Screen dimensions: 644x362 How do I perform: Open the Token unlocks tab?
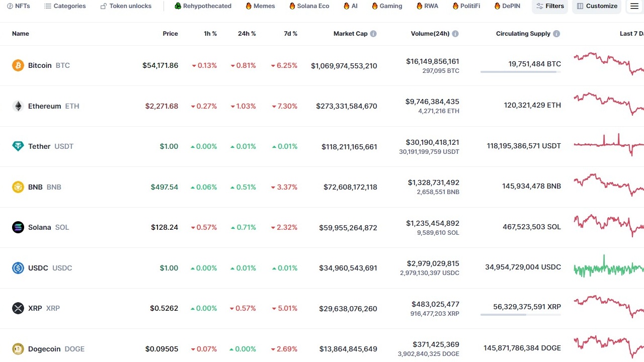pyautogui.click(x=126, y=6)
